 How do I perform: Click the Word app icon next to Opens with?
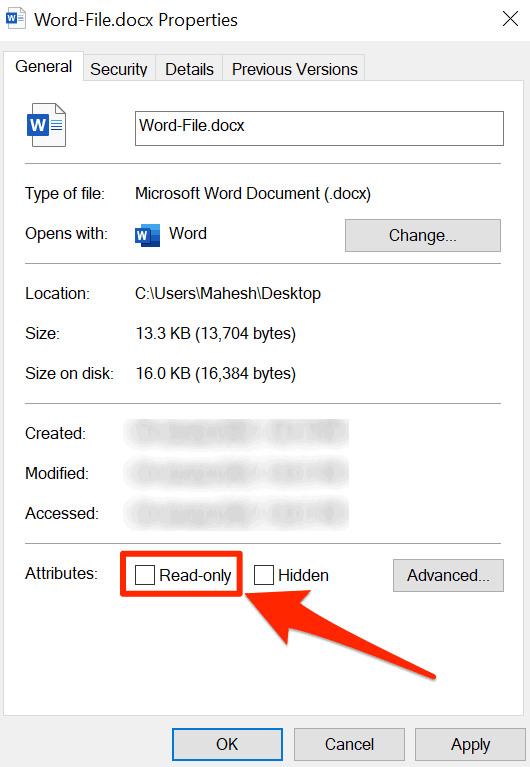(147, 235)
